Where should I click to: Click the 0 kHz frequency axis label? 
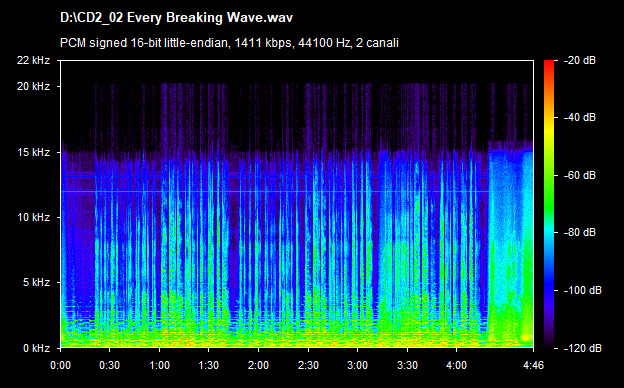36,349
